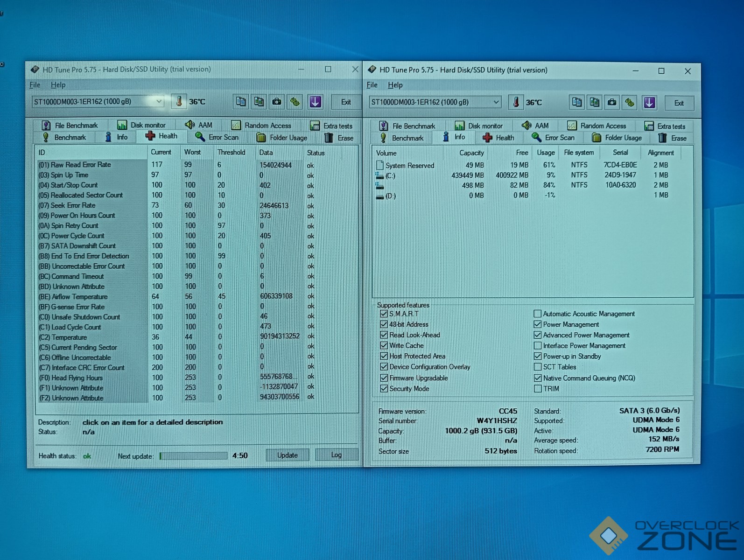Click the green options icon in right window toolbar

[630, 103]
